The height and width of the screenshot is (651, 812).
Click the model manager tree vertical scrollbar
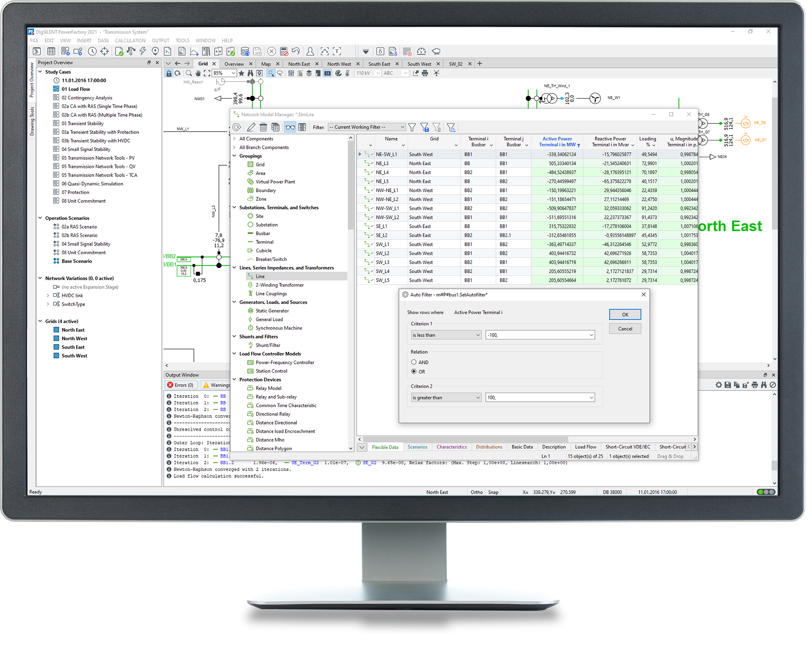pos(351,186)
